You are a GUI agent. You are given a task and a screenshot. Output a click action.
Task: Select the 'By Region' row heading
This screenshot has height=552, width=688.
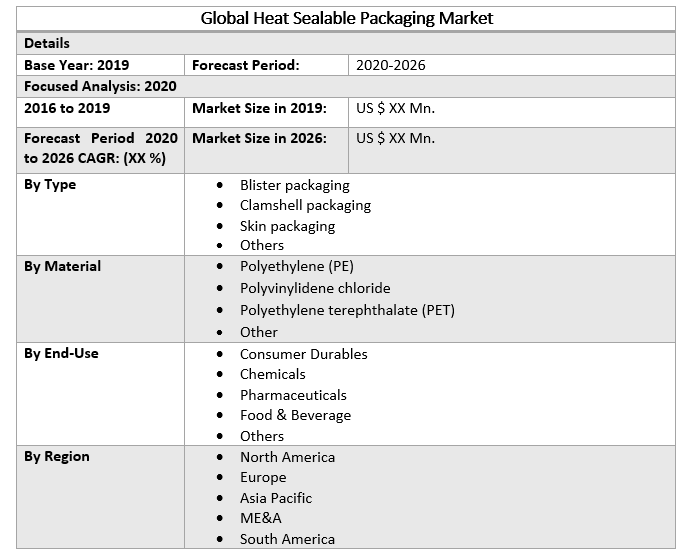[57, 456]
